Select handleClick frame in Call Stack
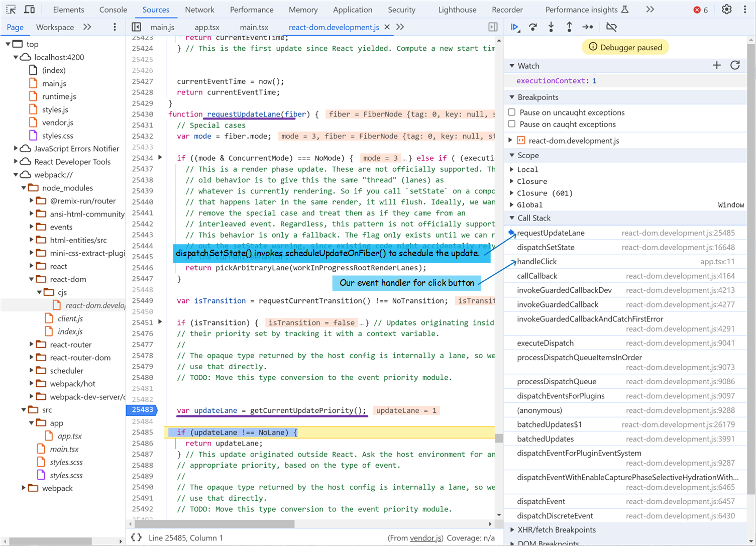The image size is (756, 546). click(x=536, y=262)
